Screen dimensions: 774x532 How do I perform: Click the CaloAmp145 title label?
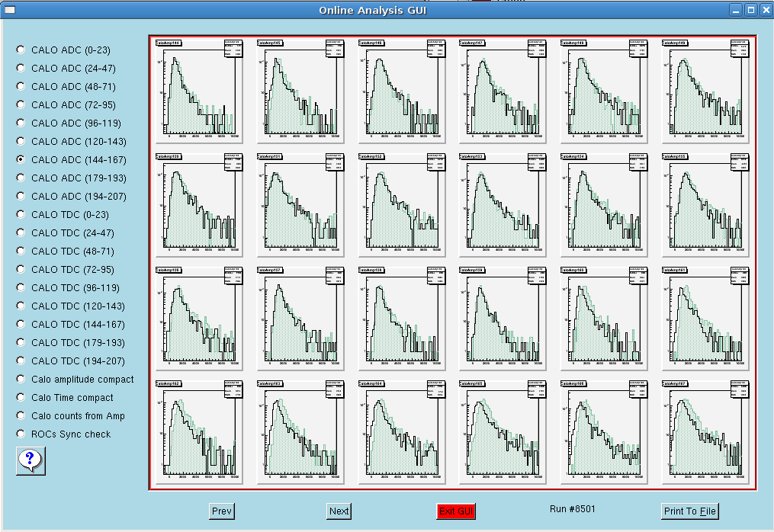pos(269,43)
